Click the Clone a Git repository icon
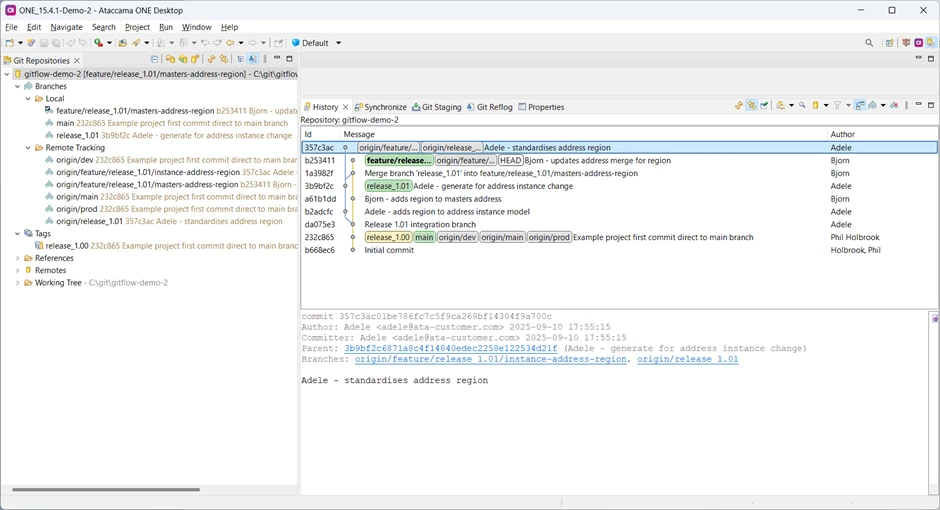The height and width of the screenshot is (510, 940). [x=183, y=59]
